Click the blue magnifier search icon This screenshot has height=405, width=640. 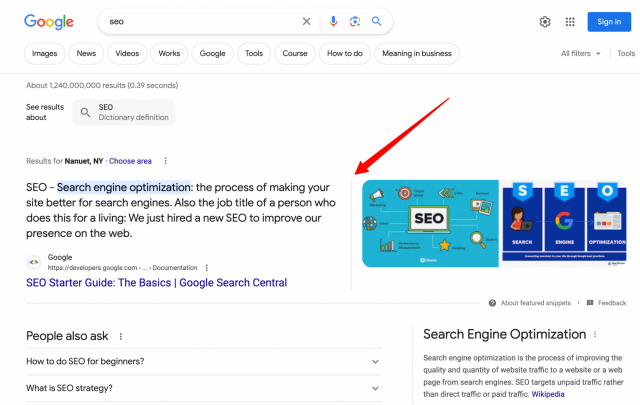coord(376,21)
